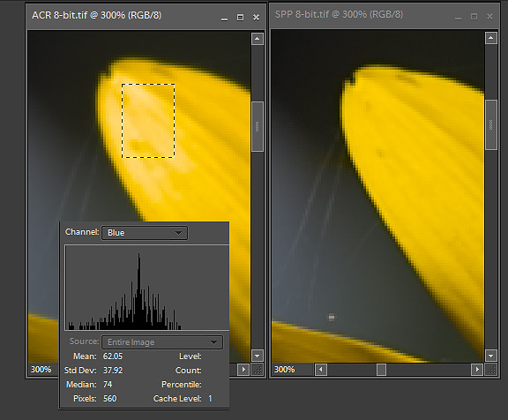Click the SPP window's horizontal scrollbar thumb

[381, 370]
